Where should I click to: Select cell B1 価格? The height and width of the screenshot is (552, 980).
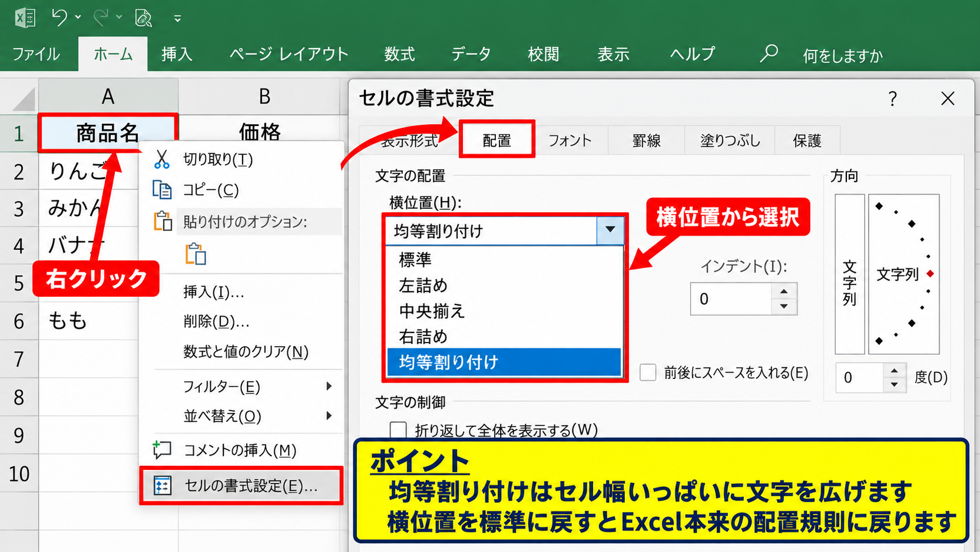[x=260, y=133]
